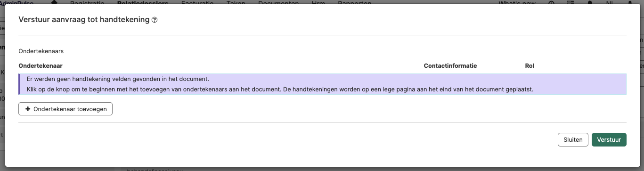Click the Contactinformatie column header
The image size is (644, 171).
click(x=450, y=66)
